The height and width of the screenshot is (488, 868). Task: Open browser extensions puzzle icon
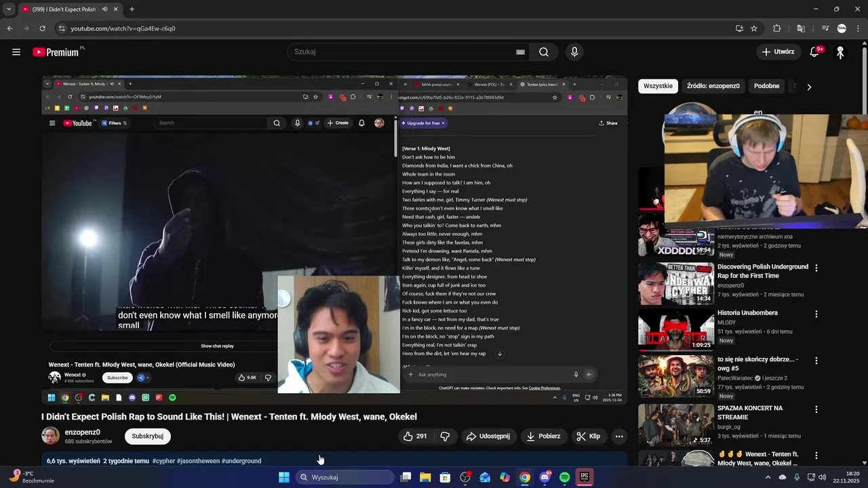[777, 28]
